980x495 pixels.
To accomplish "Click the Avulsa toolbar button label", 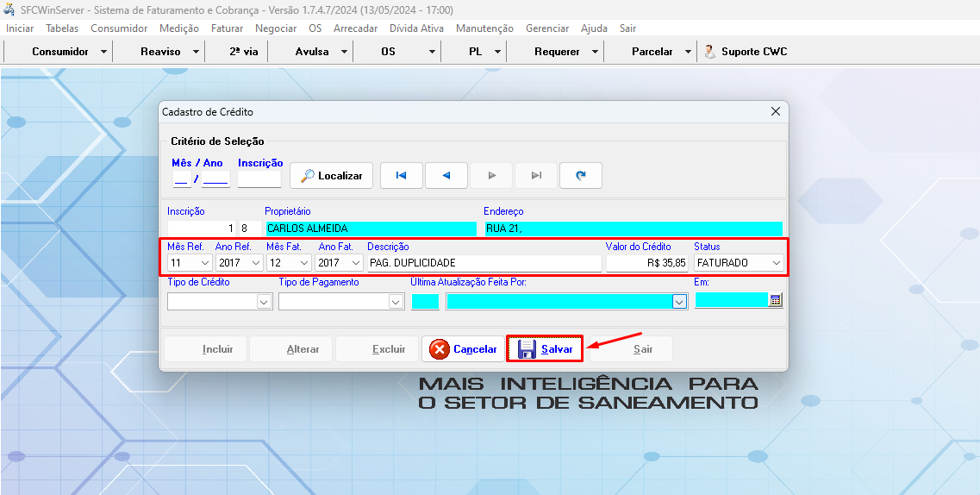I will (312, 52).
